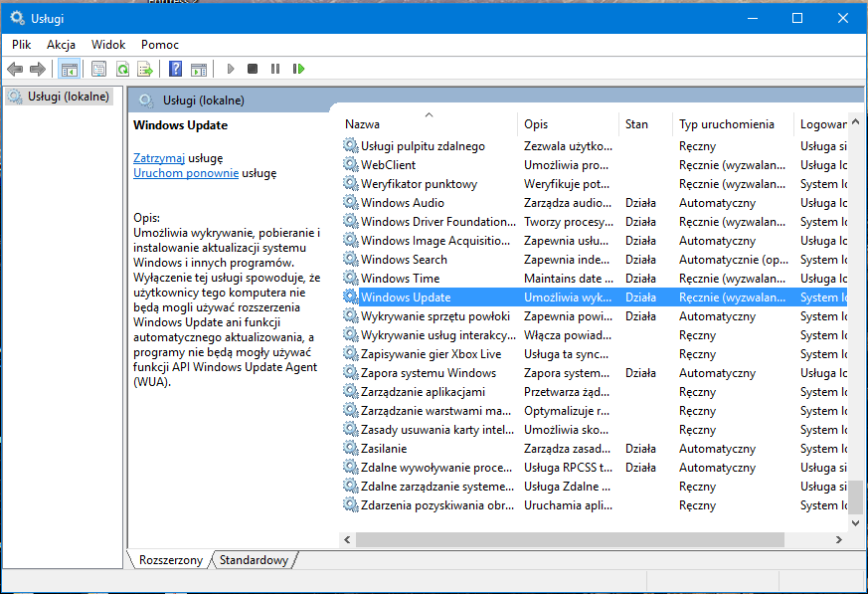Click the gear icon of Weryfikator punktowy
Image resolution: width=868 pixels, height=594 pixels.
click(x=350, y=183)
